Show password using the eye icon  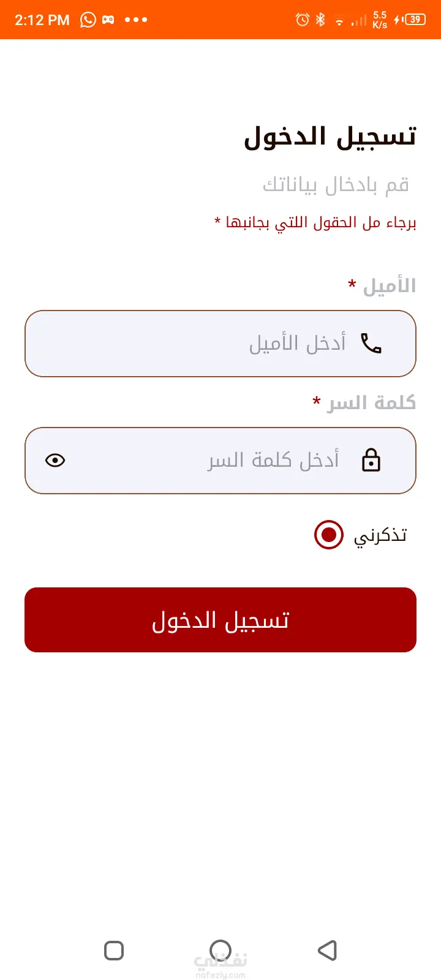pos(55,460)
